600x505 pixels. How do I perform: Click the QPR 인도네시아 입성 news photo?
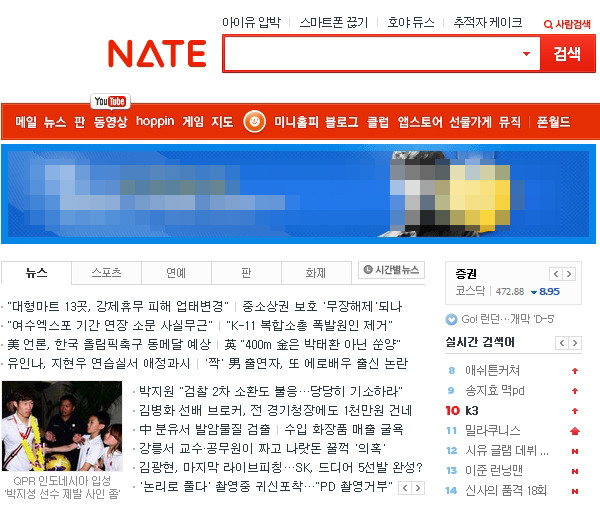[x=62, y=426]
